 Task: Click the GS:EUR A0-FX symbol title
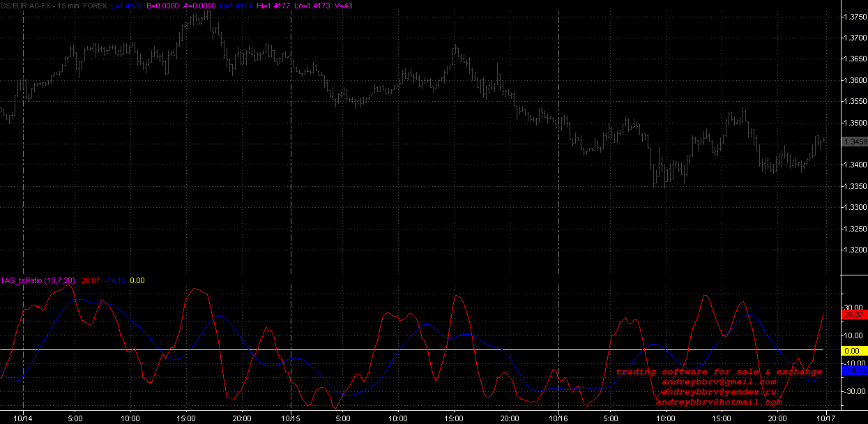click(x=28, y=6)
